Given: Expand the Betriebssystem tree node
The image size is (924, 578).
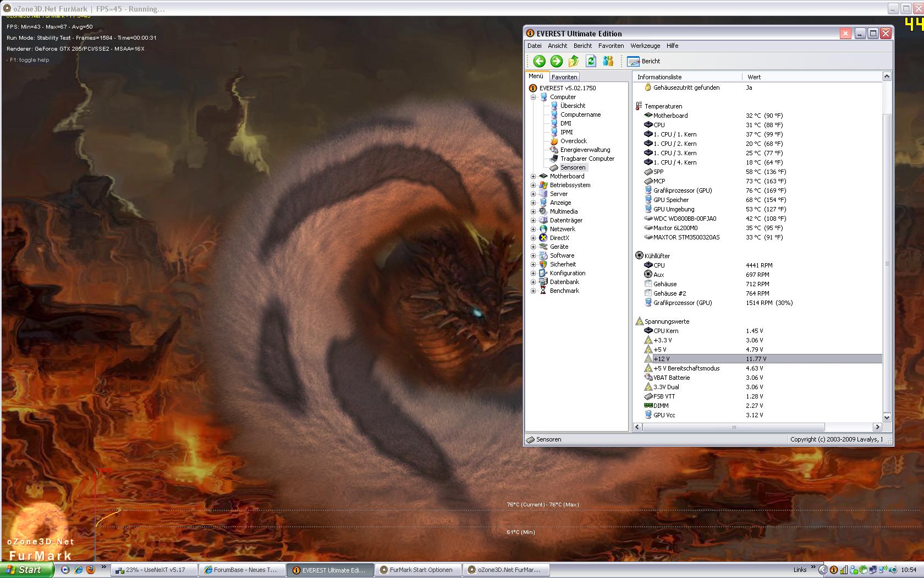Looking at the screenshot, I should click(533, 185).
